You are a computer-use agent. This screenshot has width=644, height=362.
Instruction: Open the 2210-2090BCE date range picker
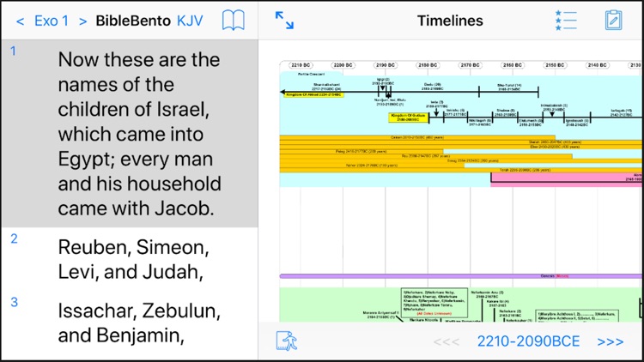click(528, 341)
